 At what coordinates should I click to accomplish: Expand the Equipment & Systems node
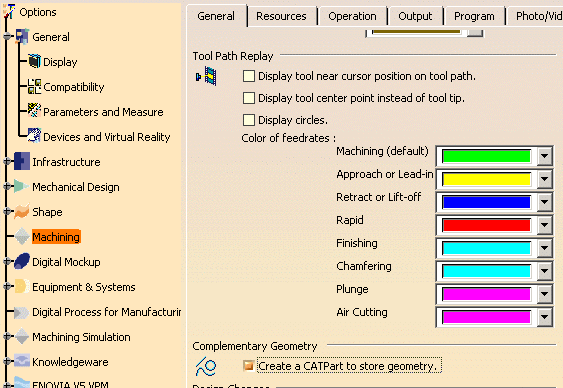pyautogui.click(x=7, y=286)
